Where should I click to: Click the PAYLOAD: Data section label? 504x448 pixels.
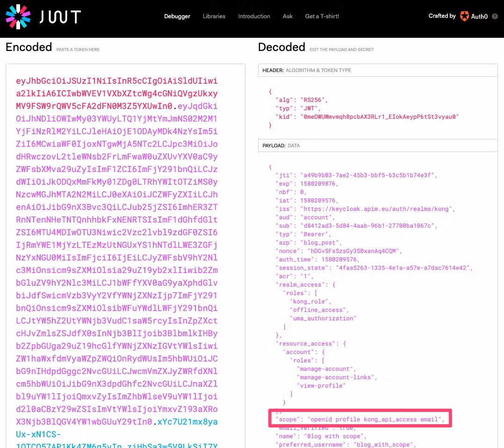pyautogui.click(x=281, y=145)
